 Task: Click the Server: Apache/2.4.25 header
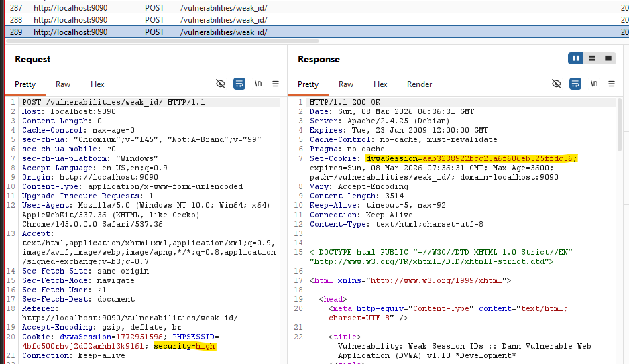(380, 121)
